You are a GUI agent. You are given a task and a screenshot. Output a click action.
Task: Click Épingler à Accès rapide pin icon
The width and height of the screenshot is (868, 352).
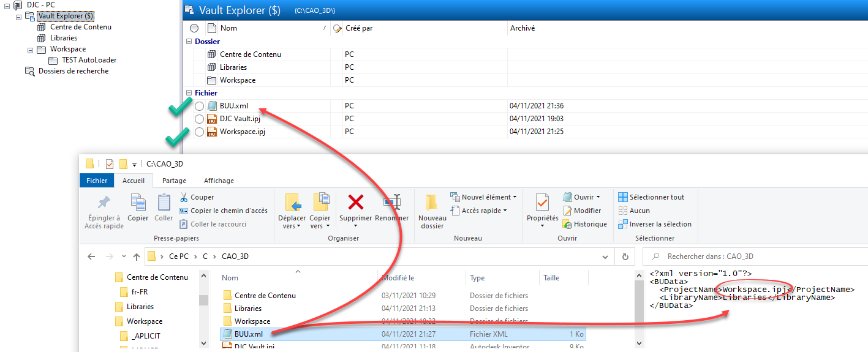104,202
